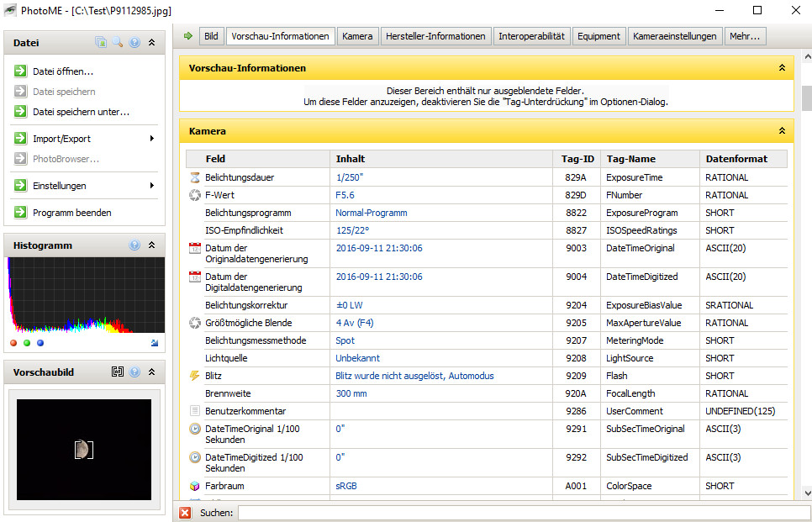Screen dimensions: 812x522
Task: Open help for the Histogramm panel
Action: click(x=134, y=245)
